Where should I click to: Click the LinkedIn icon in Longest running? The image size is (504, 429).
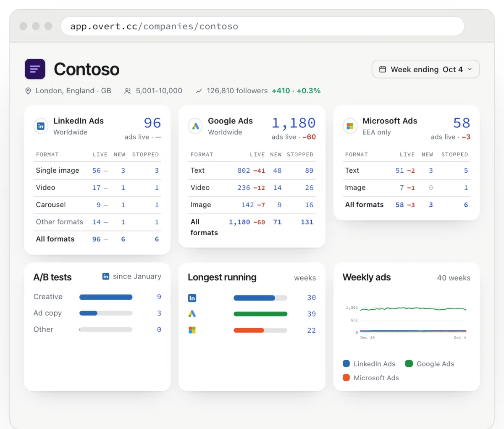192,298
